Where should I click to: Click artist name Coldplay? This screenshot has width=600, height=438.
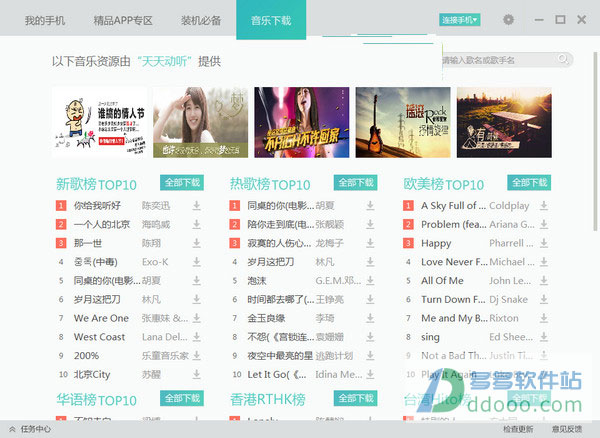point(509,206)
